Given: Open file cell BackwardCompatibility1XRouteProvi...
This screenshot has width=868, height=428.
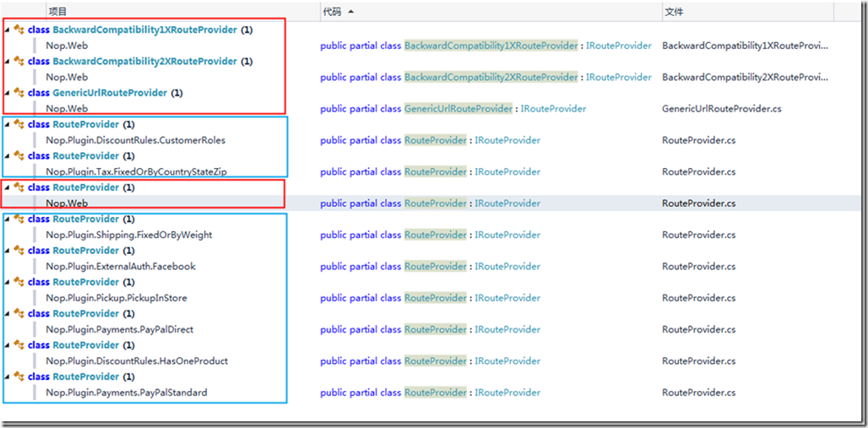Looking at the screenshot, I should tap(746, 46).
